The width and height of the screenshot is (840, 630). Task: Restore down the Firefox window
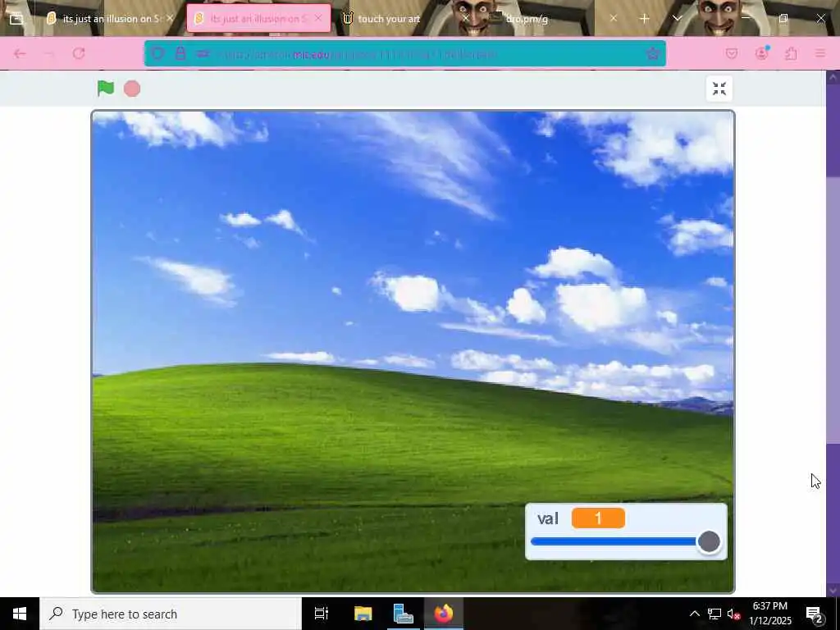[783, 18]
